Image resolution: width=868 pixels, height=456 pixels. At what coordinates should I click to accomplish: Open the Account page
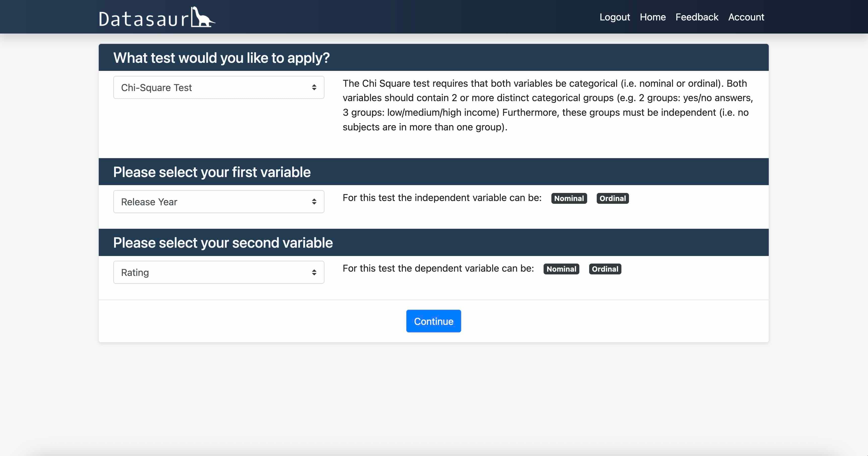coord(746,17)
